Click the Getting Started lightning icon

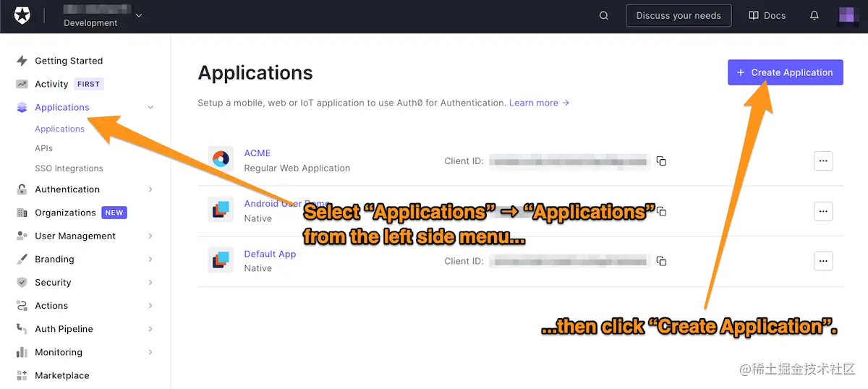click(22, 61)
